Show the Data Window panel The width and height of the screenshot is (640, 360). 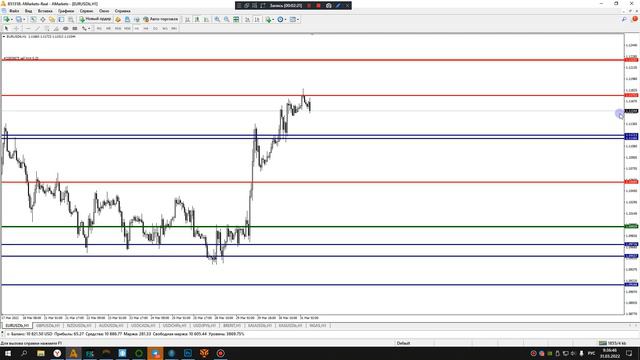pos(42,19)
